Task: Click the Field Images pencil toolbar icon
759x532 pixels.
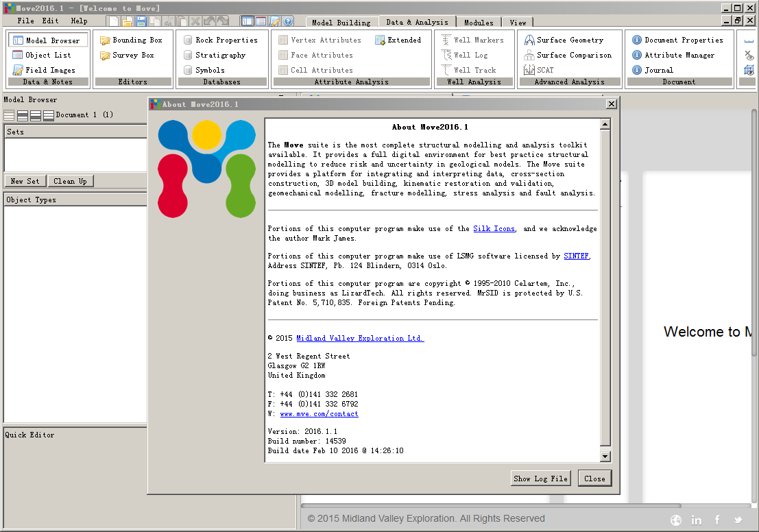Action: click(274, 21)
